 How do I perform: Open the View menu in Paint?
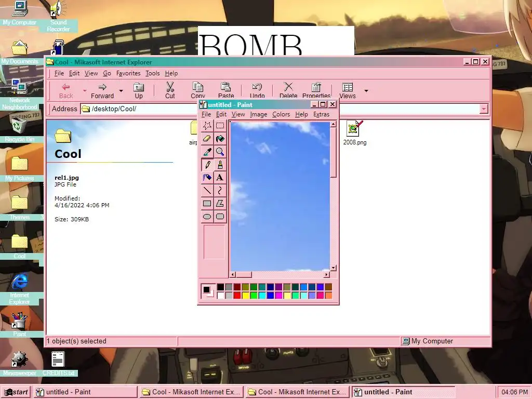click(x=238, y=114)
